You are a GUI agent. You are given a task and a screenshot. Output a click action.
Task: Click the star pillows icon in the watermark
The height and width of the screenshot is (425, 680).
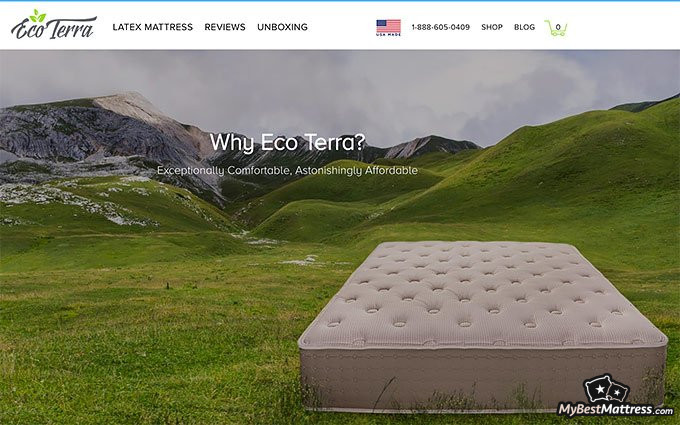pyautogui.click(x=606, y=389)
